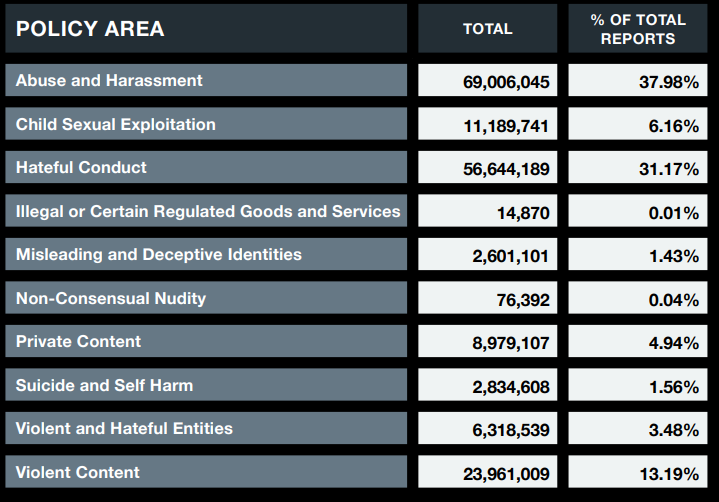This screenshot has width=719, height=502.
Task: Select the Non-Consensual Nudity row label
Action: 206,298
